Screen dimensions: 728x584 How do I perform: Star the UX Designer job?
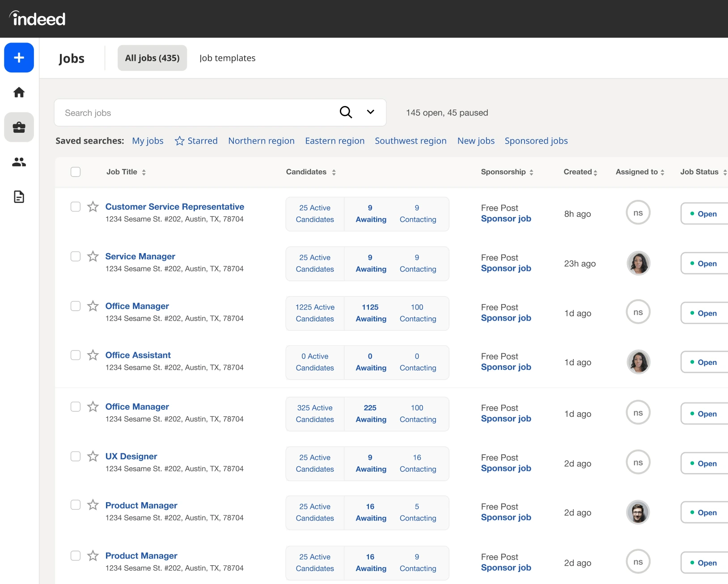[x=93, y=456]
